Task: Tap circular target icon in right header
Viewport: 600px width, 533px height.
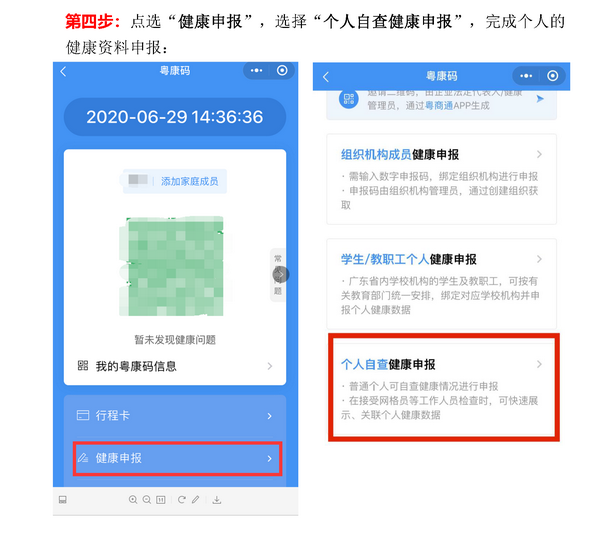Action: pos(553,76)
